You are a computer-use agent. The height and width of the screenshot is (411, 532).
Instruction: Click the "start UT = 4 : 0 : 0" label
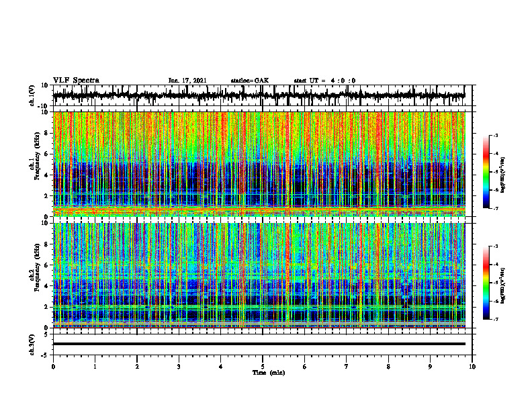point(324,81)
